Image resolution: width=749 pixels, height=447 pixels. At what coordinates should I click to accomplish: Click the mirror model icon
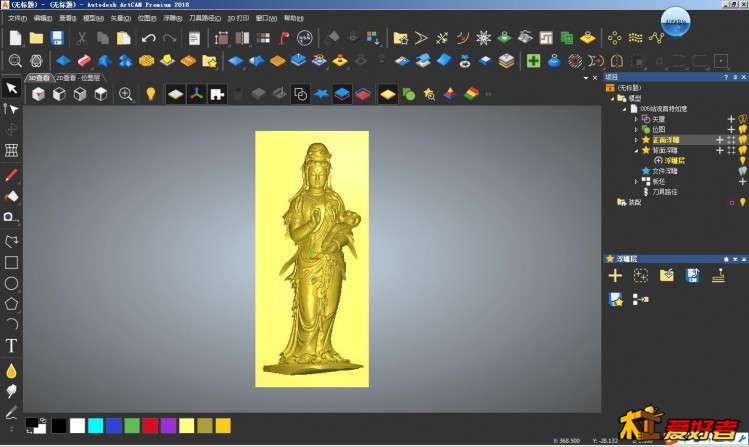pos(242,38)
